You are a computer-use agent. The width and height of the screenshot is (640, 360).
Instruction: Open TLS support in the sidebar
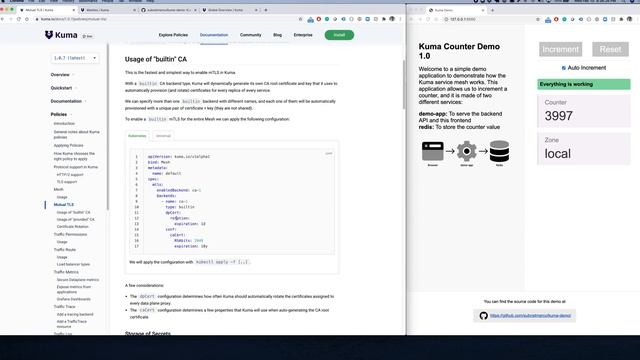(x=67, y=182)
